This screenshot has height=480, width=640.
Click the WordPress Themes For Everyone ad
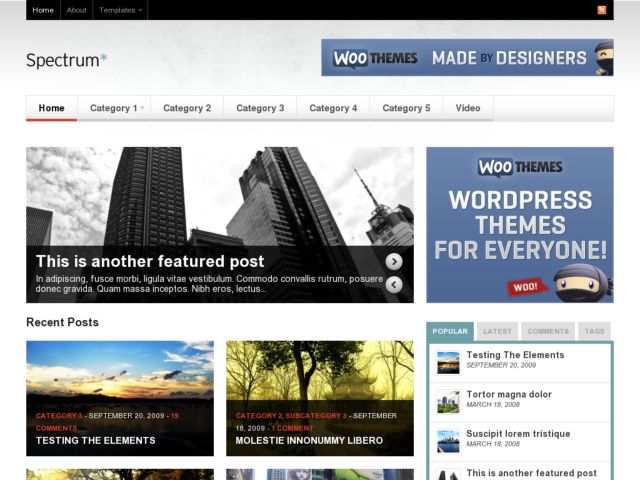pos(520,225)
